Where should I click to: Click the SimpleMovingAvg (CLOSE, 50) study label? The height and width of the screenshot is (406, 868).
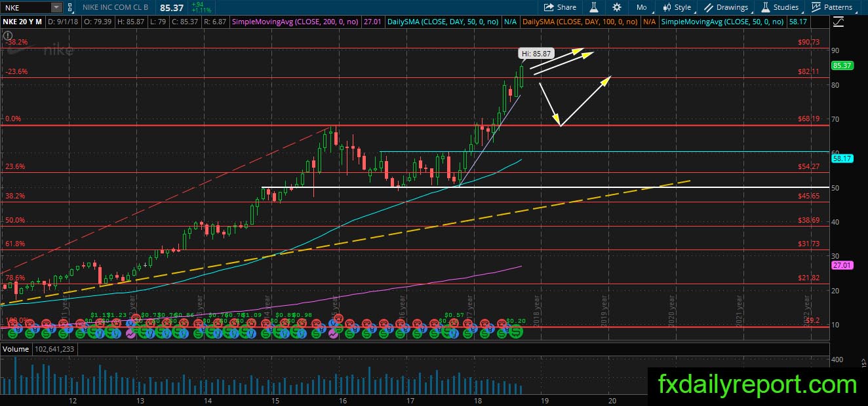(x=722, y=22)
